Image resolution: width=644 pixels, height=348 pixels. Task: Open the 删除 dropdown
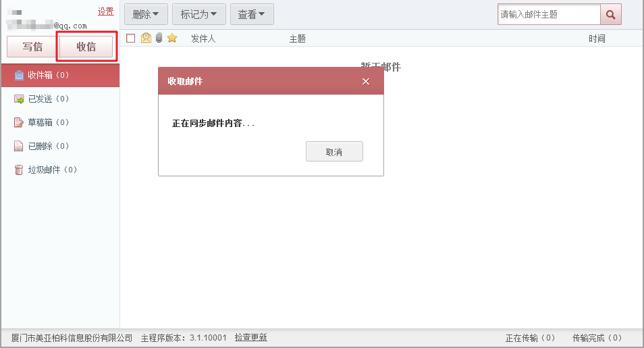tap(146, 14)
